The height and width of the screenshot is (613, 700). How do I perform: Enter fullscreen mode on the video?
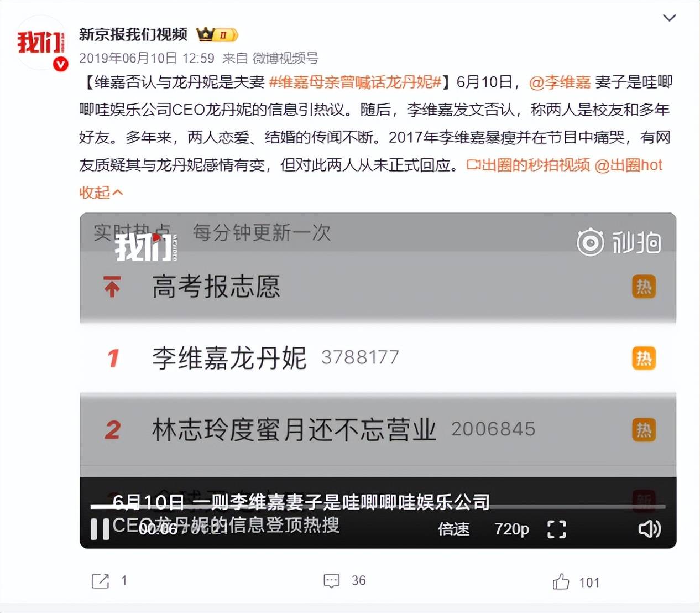click(x=556, y=529)
